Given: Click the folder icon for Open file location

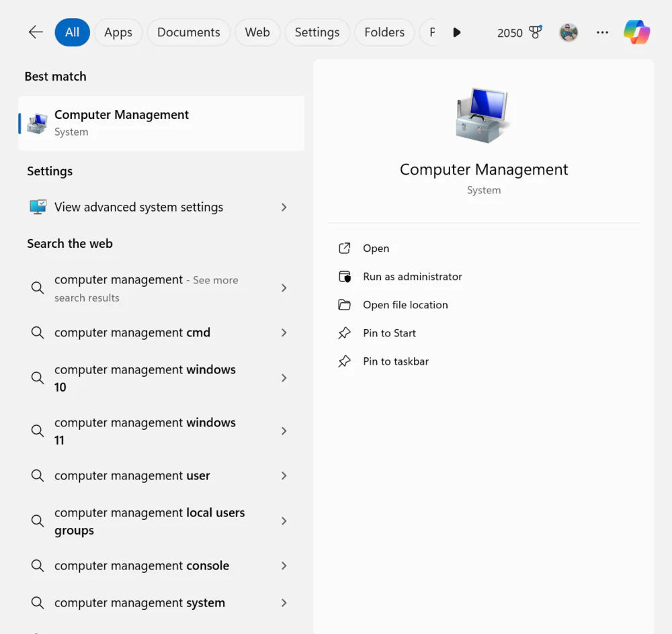Looking at the screenshot, I should click(x=344, y=305).
